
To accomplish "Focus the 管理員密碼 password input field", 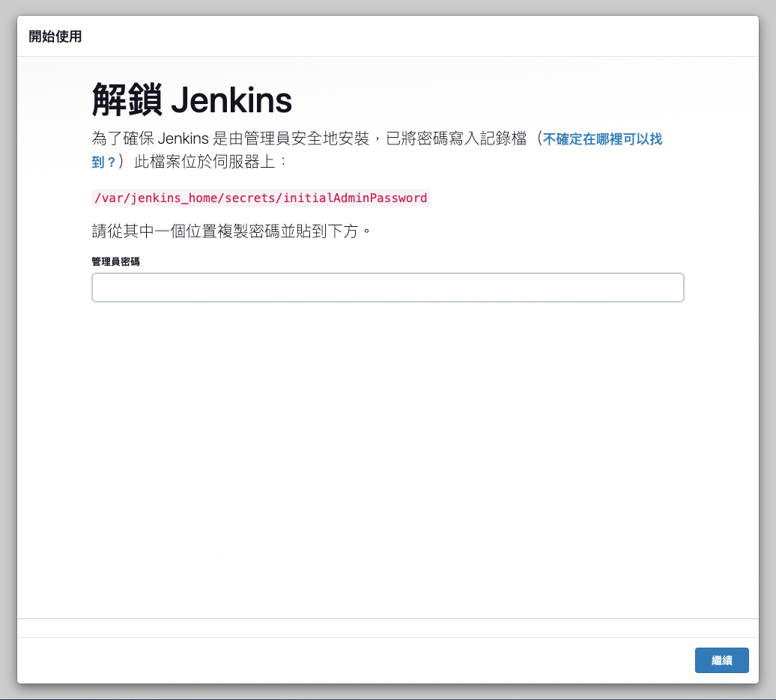I will (x=387, y=287).
